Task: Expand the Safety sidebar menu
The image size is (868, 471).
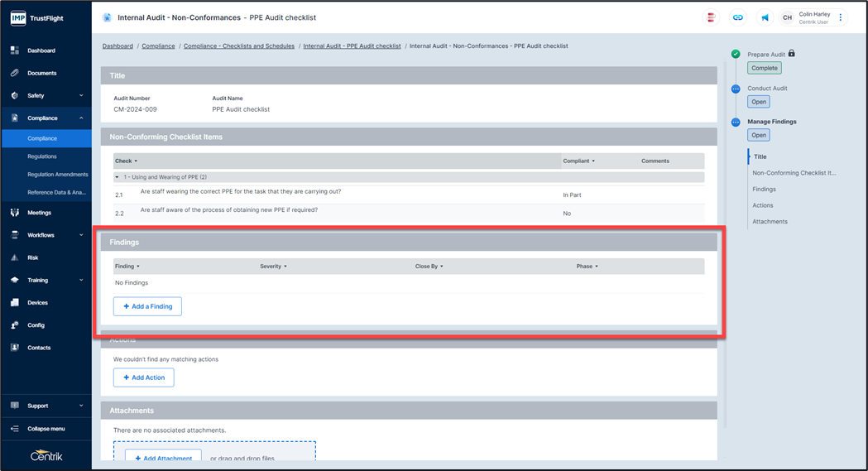Action: (x=80, y=95)
